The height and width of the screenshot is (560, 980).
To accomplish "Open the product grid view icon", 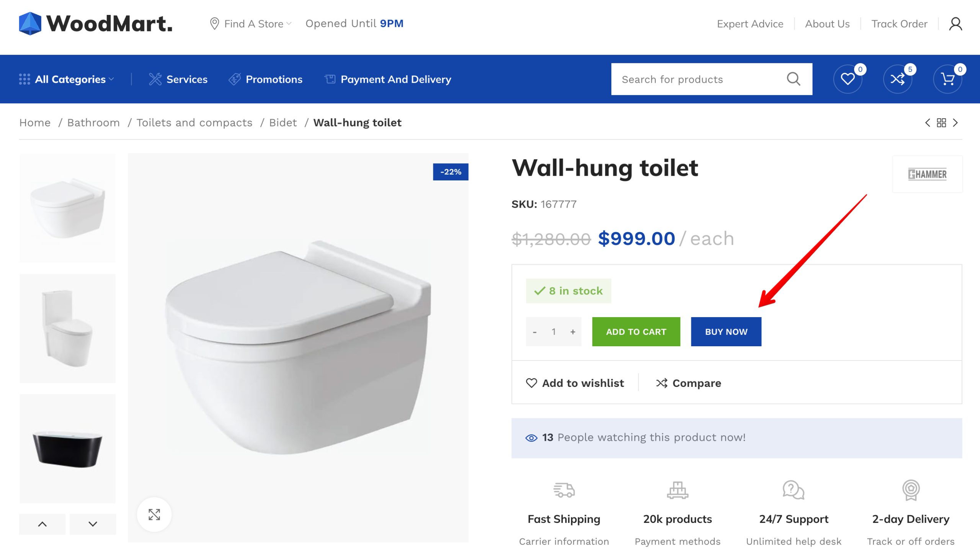I will coord(941,123).
